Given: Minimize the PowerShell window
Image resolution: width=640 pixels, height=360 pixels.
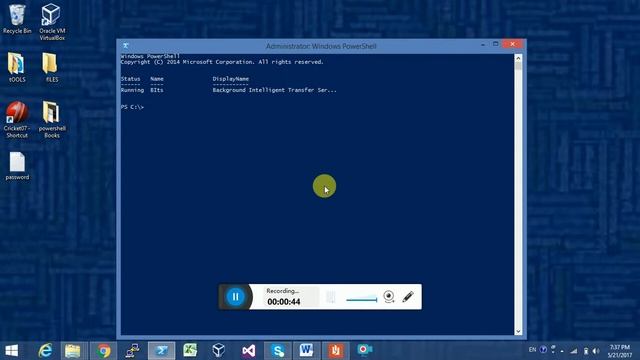Looking at the screenshot, I should coord(483,44).
